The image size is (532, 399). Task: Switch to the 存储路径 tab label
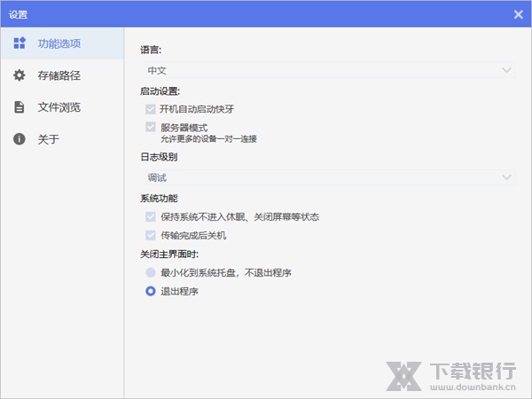(59, 75)
